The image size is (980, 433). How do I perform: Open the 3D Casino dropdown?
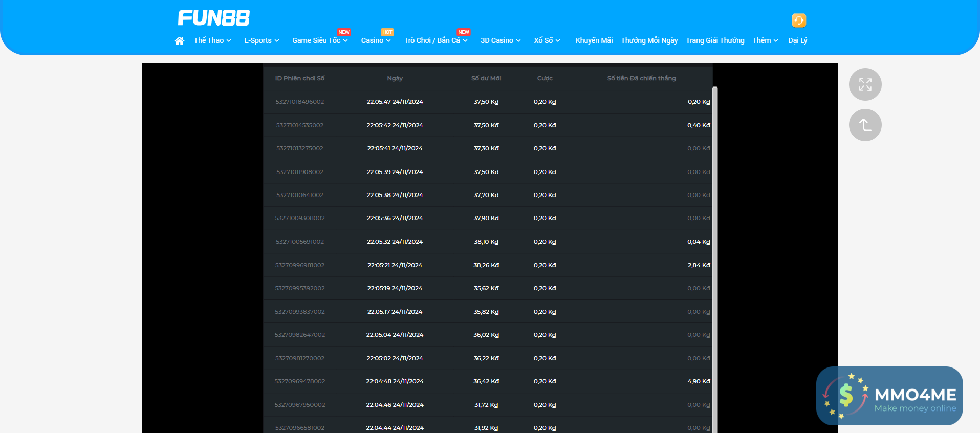(x=500, y=41)
